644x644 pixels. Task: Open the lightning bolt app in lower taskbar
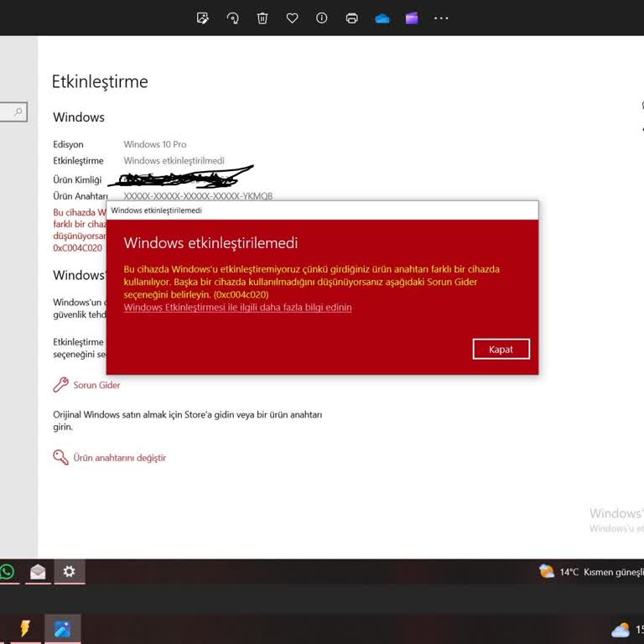(25, 628)
